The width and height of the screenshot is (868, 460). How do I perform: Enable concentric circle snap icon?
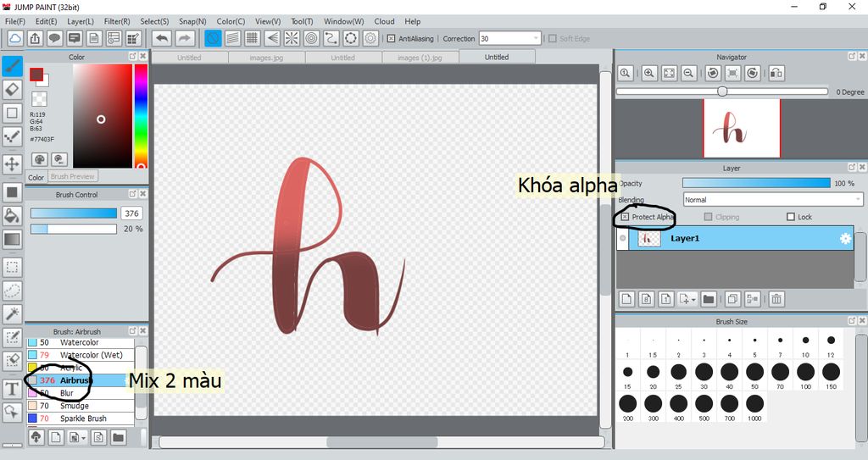coord(312,38)
